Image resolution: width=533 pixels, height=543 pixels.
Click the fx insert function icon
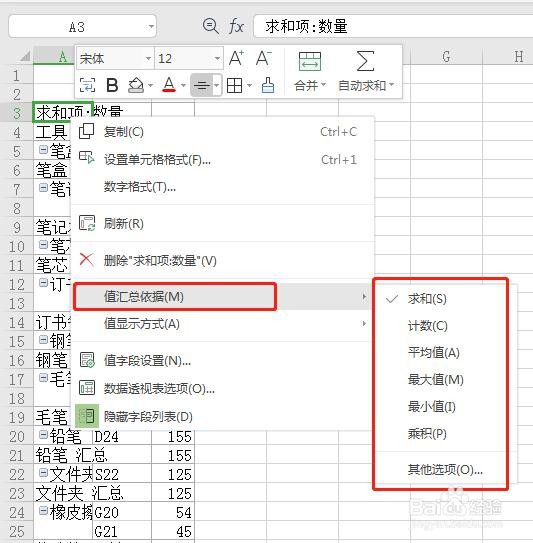pos(237,26)
